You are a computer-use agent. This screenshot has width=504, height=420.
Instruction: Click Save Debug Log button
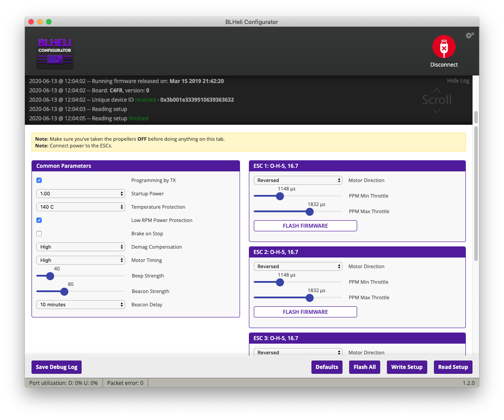[57, 367]
